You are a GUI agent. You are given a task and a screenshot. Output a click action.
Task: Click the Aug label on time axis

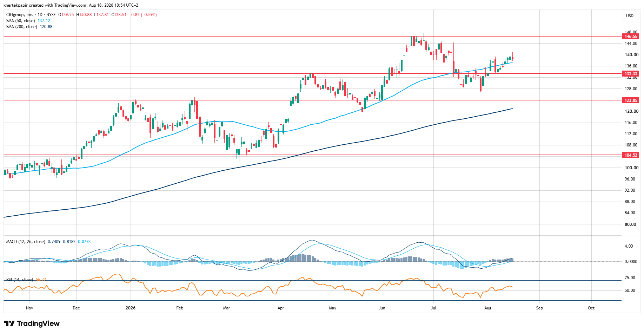click(488, 308)
